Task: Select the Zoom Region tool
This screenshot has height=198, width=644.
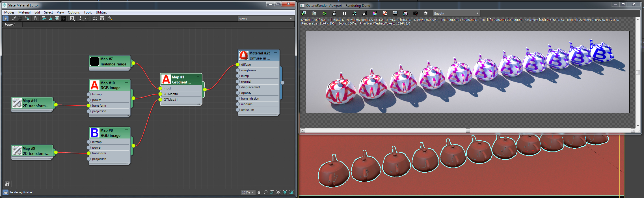Action: click(272, 192)
